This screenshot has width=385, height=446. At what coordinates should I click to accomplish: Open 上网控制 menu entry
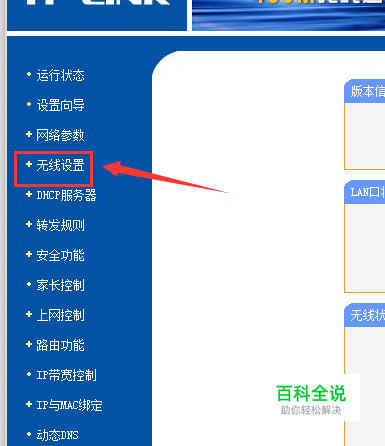[60, 315]
